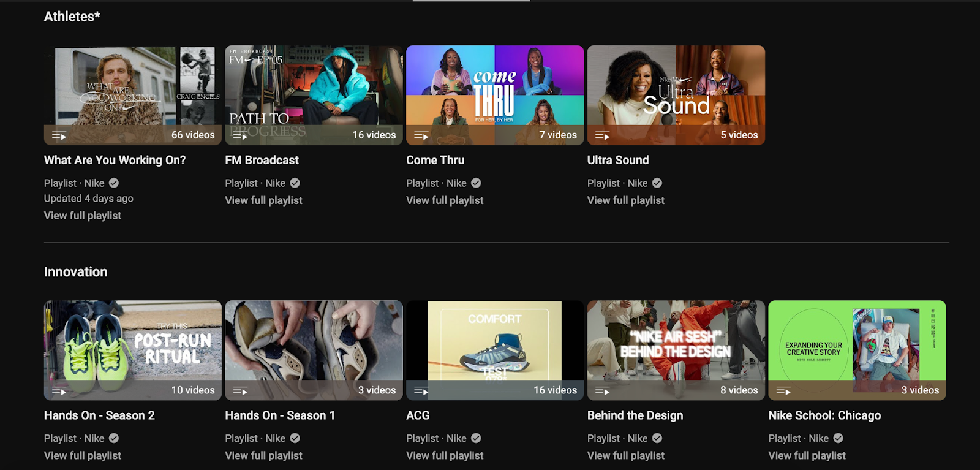Click the Come Thru title
980x470 pixels.
pyautogui.click(x=435, y=160)
